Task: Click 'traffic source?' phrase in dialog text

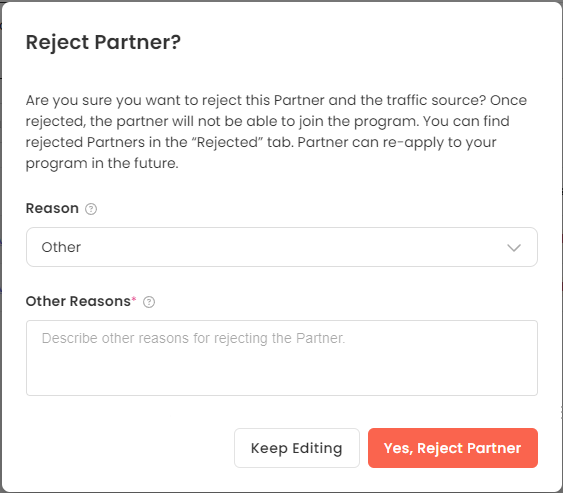Action: tap(436, 100)
